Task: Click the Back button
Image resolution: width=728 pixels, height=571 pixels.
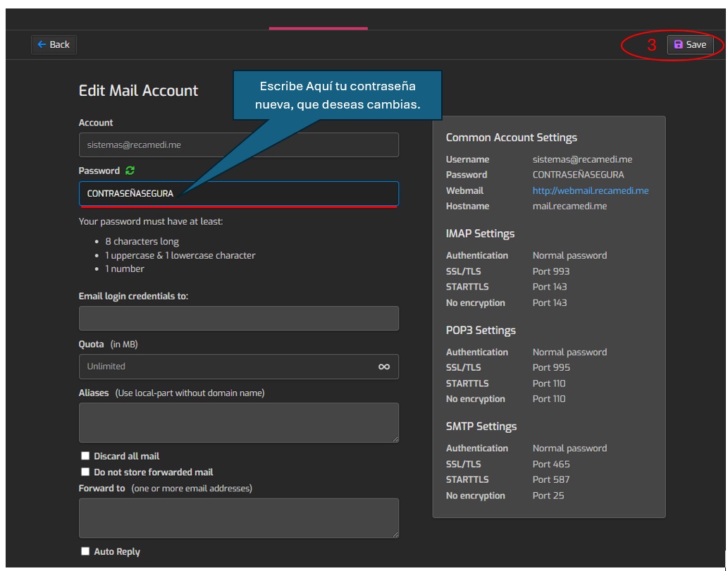Action: click(x=54, y=44)
